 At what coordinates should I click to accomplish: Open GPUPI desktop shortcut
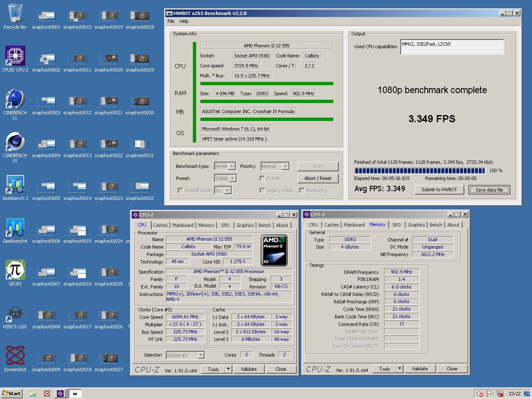click(x=15, y=273)
